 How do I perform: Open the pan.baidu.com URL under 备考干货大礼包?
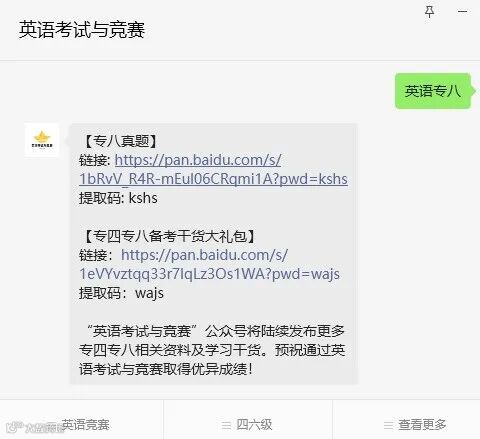[x=204, y=255]
